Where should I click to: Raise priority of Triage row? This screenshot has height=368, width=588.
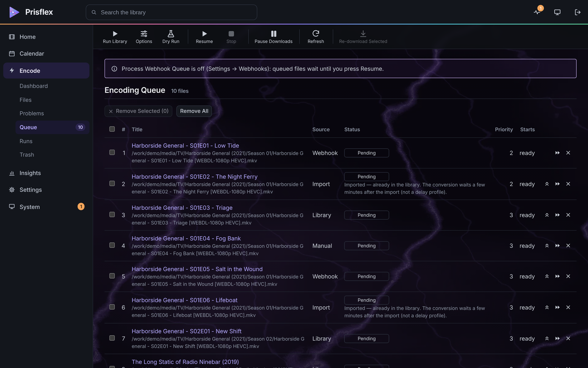tap(547, 215)
